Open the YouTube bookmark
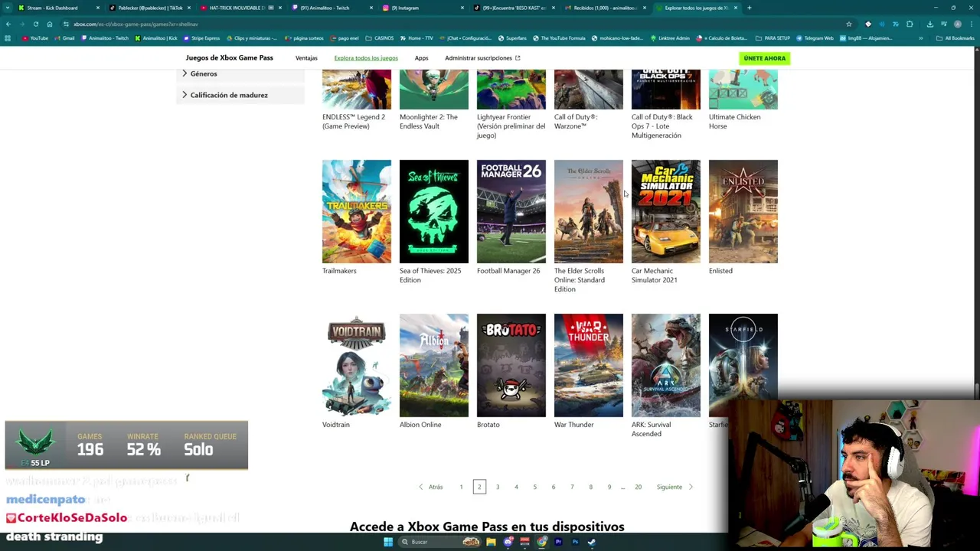The width and height of the screenshot is (980, 551). pyautogui.click(x=35, y=37)
